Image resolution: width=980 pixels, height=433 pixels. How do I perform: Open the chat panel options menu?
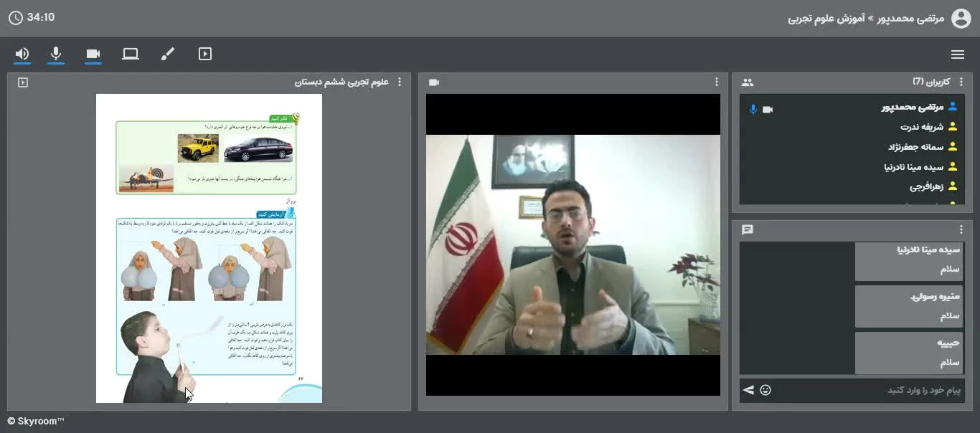(961, 229)
